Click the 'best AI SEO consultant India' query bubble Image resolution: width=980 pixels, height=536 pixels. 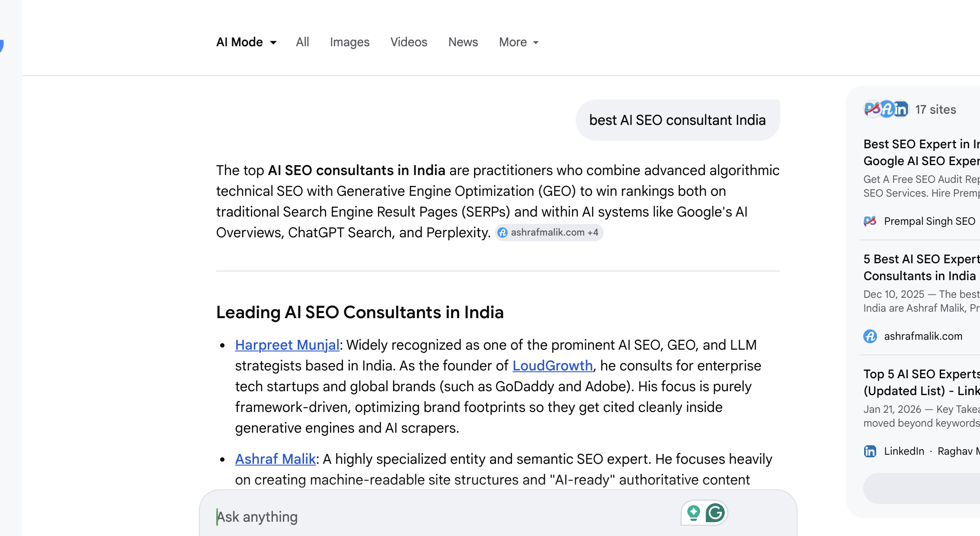pyautogui.click(x=678, y=120)
